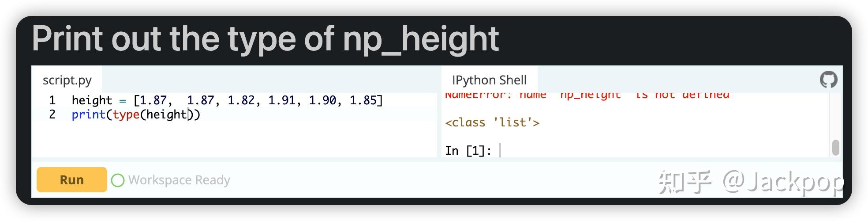868x221 pixels.
Task: Click the 1.85 value ending the list
Action: (x=363, y=100)
